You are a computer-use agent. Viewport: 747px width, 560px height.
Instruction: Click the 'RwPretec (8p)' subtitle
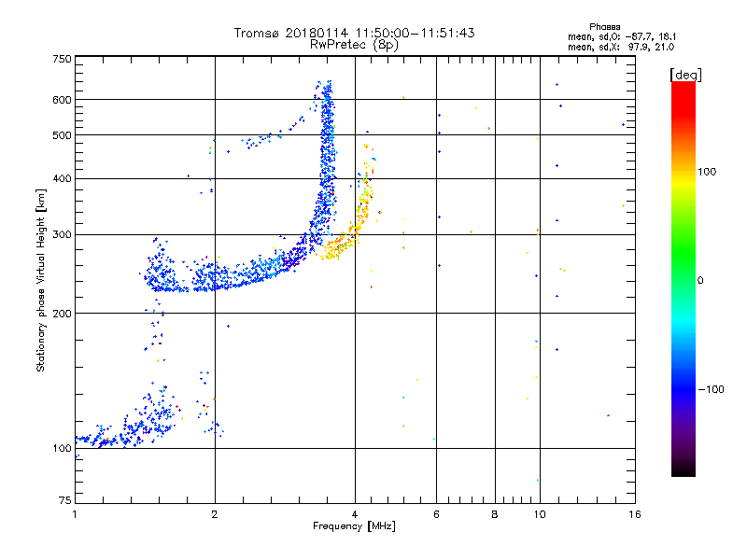pos(354,45)
